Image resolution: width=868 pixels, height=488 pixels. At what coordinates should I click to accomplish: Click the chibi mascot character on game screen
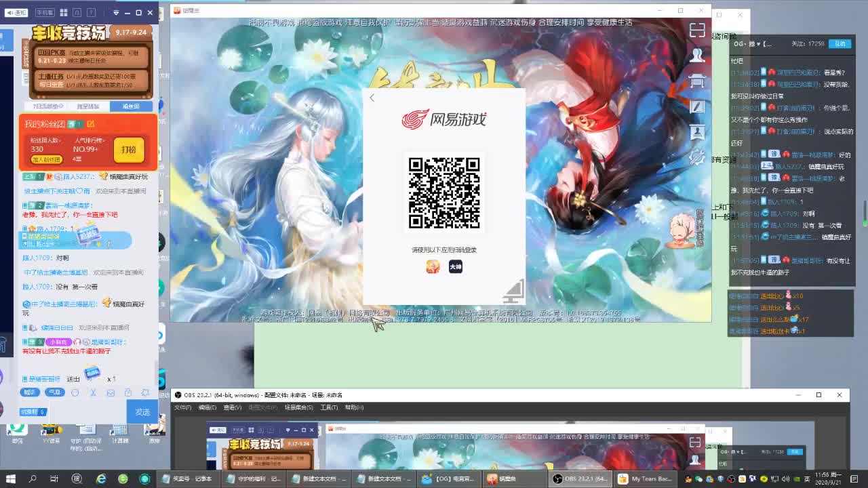pos(679,232)
